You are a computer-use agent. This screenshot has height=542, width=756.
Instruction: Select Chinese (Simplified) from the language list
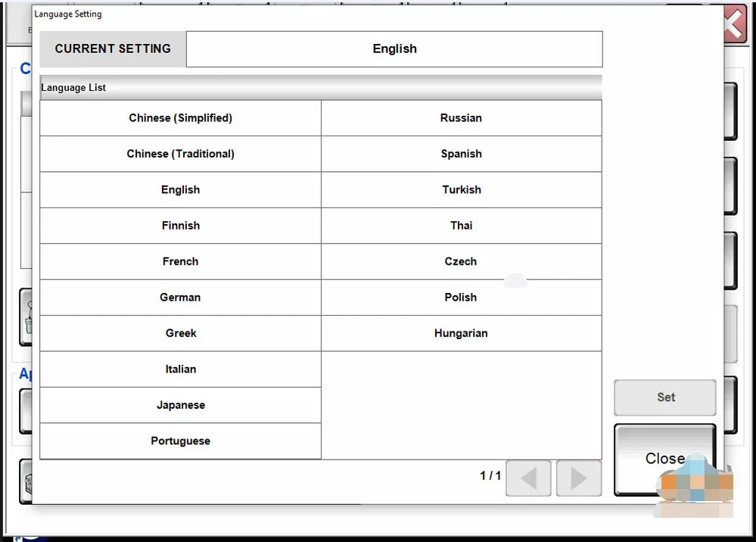click(x=180, y=118)
